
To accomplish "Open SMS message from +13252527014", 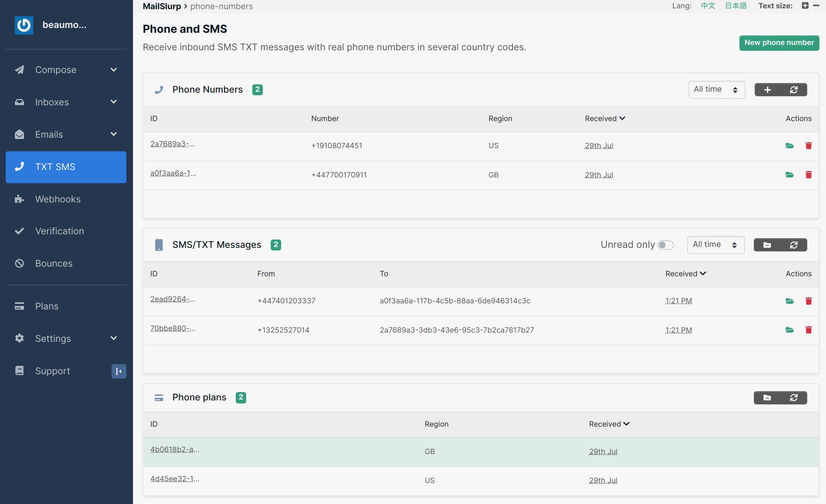I will coord(789,330).
